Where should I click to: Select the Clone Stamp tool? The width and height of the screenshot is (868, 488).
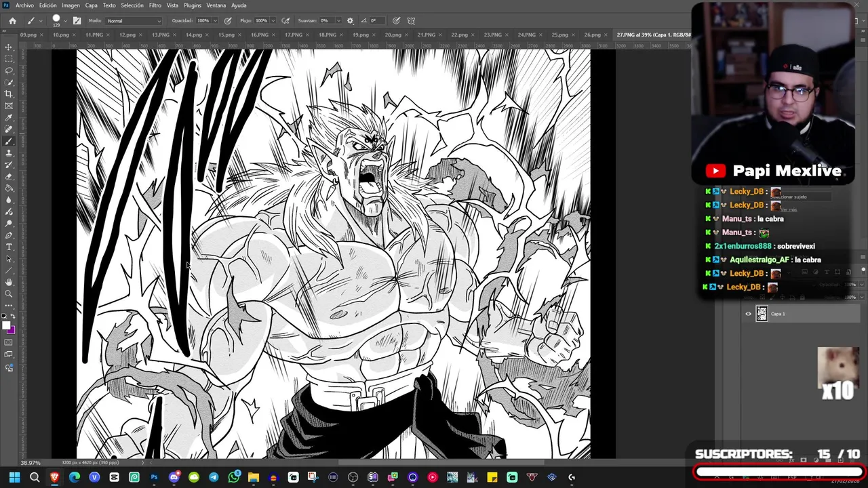pos(9,153)
